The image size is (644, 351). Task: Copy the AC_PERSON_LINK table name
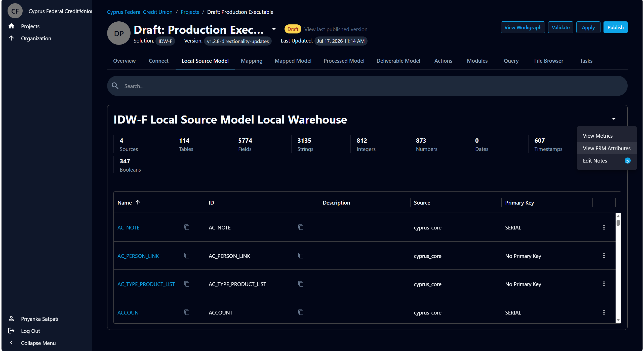187,256
